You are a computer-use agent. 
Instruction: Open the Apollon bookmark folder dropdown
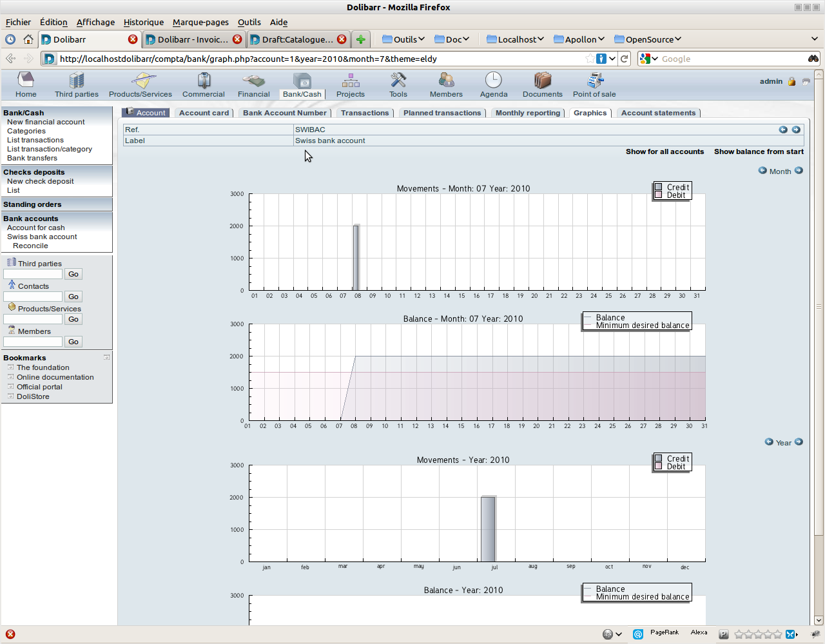[579, 39]
